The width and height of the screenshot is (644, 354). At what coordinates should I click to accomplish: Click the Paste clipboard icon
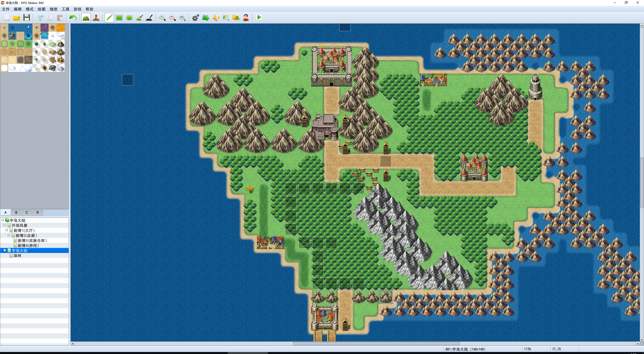pyautogui.click(x=60, y=18)
